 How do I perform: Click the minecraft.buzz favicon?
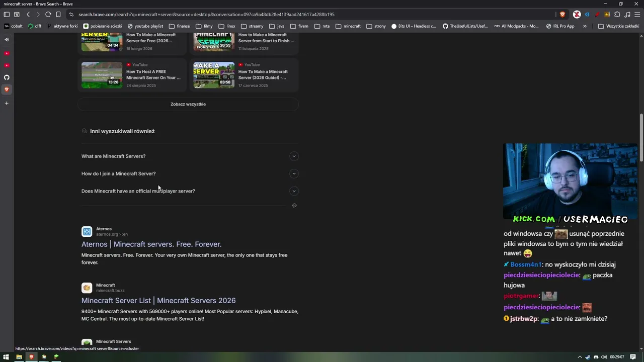click(87, 288)
